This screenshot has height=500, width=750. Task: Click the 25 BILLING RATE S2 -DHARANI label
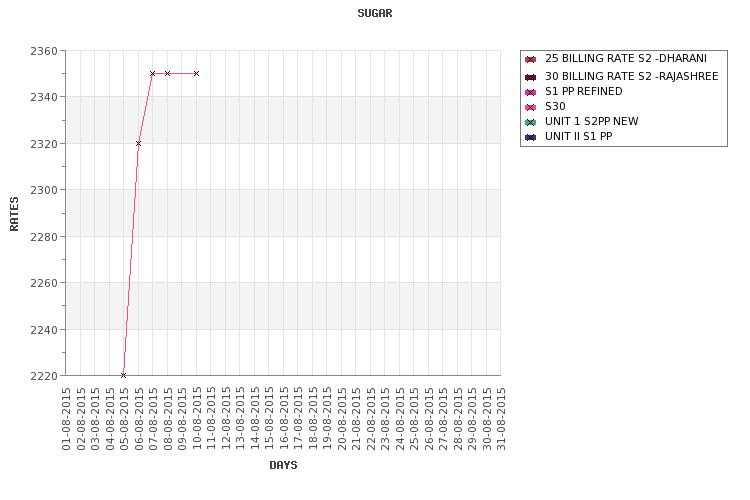click(x=626, y=58)
